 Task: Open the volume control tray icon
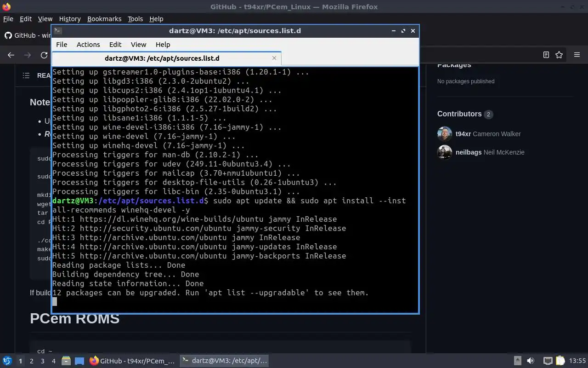click(x=531, y=361)
